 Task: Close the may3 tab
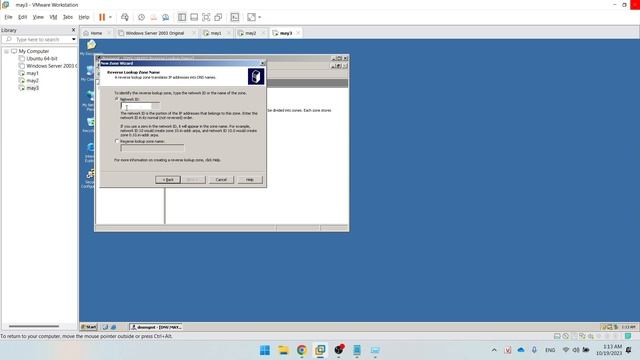click(298, 33)
